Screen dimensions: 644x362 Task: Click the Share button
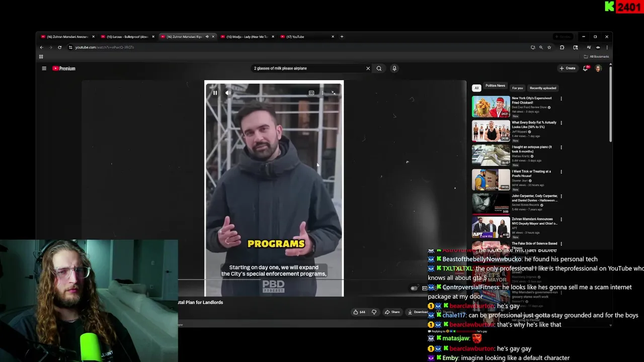392,312
